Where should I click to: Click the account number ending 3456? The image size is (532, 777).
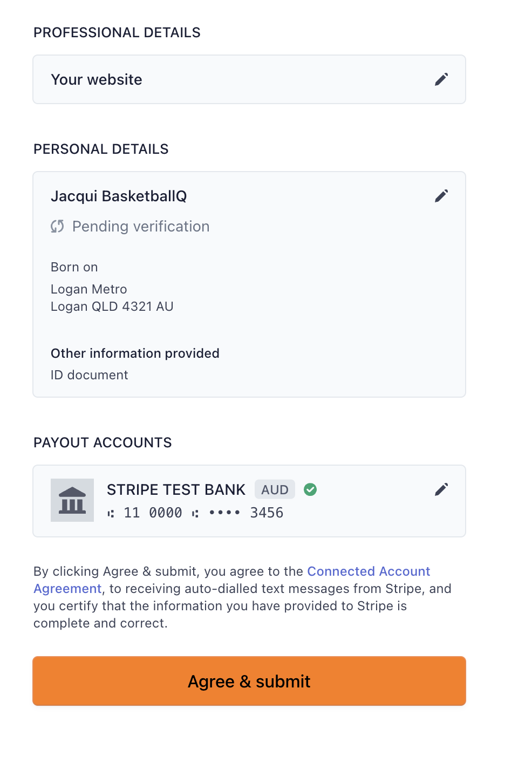pos(246,513)
